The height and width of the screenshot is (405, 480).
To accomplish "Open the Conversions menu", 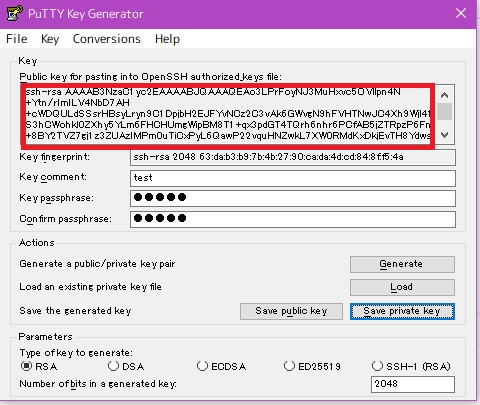I will (x=107, y=39).
